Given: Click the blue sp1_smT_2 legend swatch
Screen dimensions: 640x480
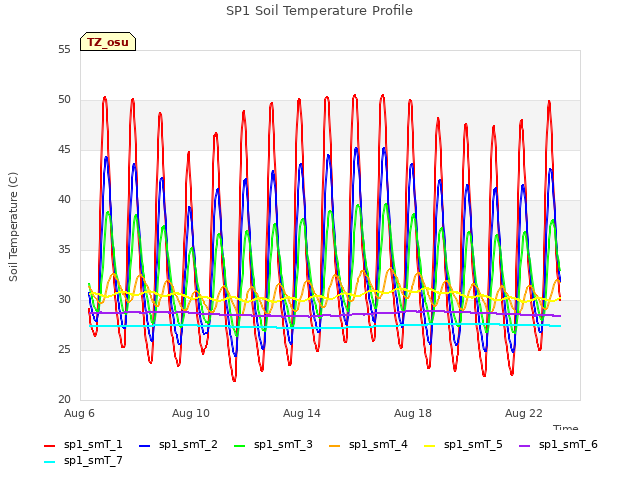Looking at the screenshot, I should (x=144, y=446).
